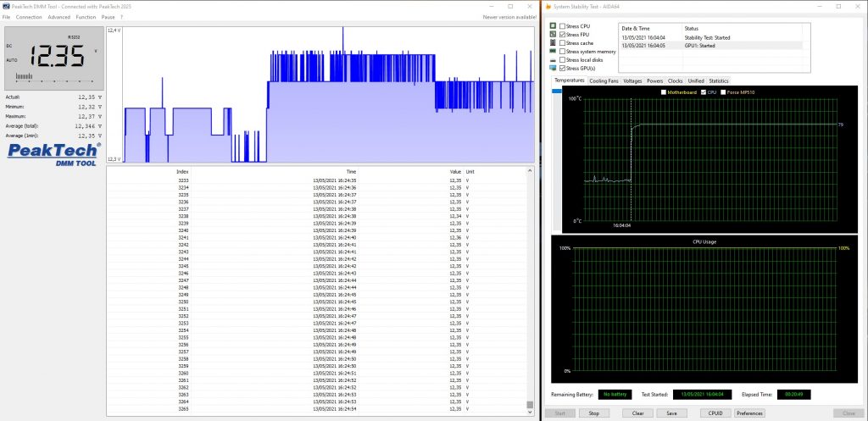The image size is (868, 421).
Task: Click the disk icon beside Stress local disks
Action: [x=553, y=60]
